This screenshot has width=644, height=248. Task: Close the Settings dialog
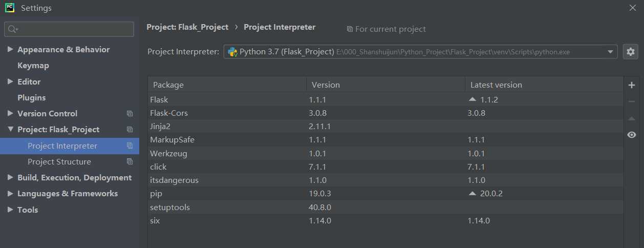coord(632,8)
